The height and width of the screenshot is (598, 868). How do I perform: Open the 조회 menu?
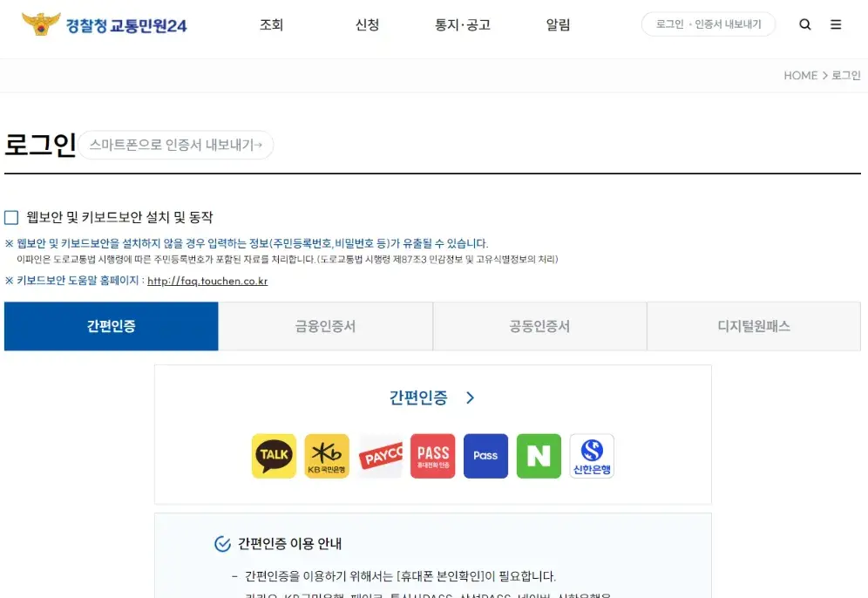(272, 24)
